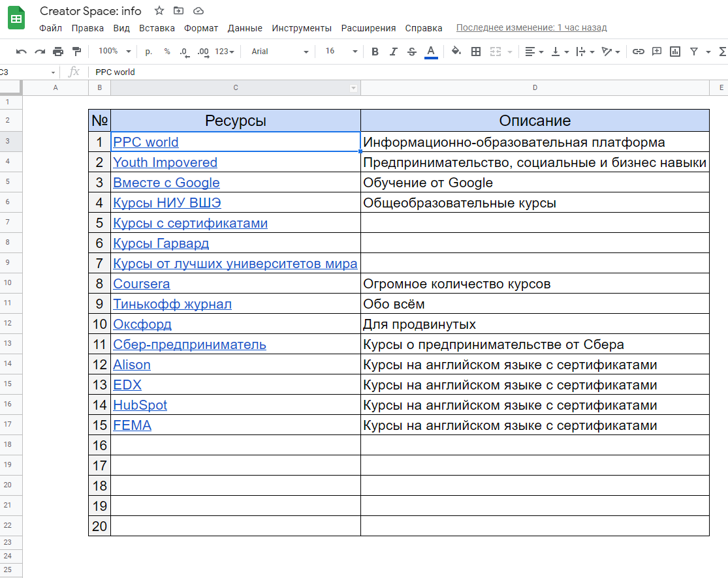Open the fill color bucket
The image size is (728, 578).
456,51
